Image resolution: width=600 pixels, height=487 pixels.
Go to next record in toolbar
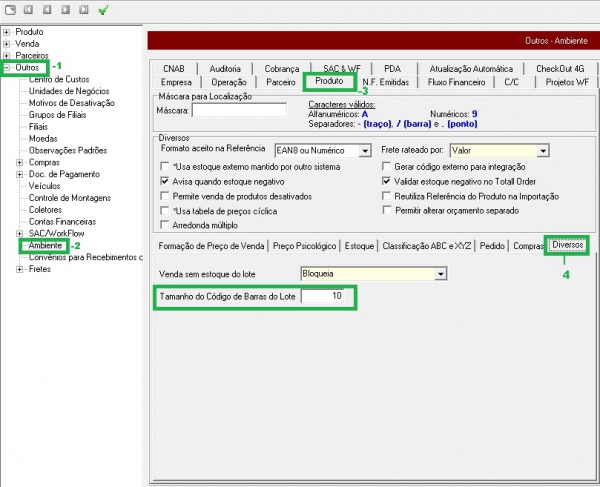[65, 10]
